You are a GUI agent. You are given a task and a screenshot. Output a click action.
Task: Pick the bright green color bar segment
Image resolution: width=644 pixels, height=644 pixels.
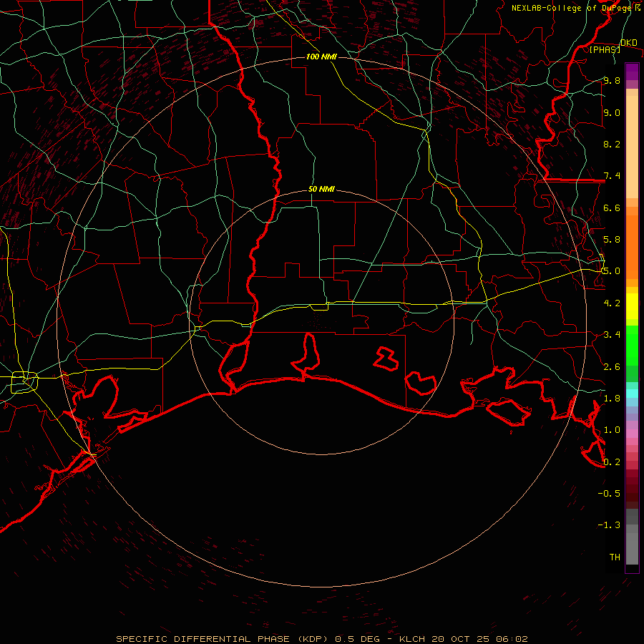(x=632, y=346)
